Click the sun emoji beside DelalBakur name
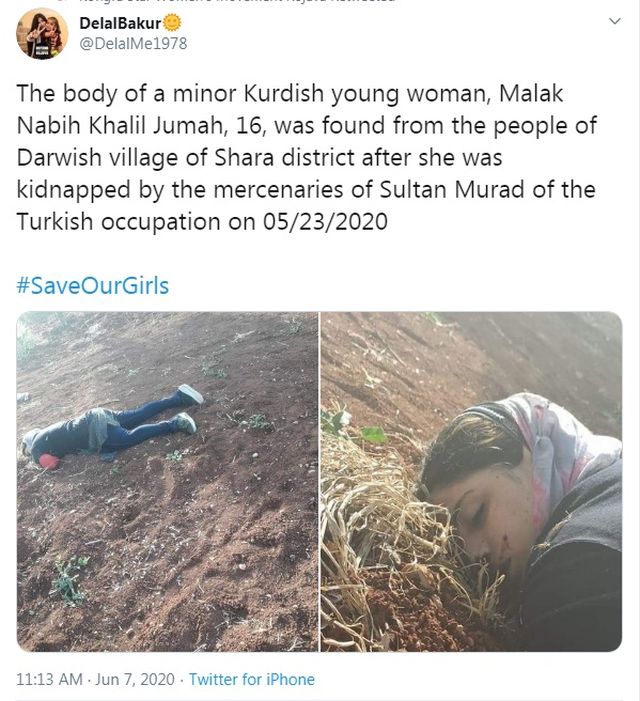The width and height of the screenshot is (640, 701). pyautogui.click(x=172, y=23)
